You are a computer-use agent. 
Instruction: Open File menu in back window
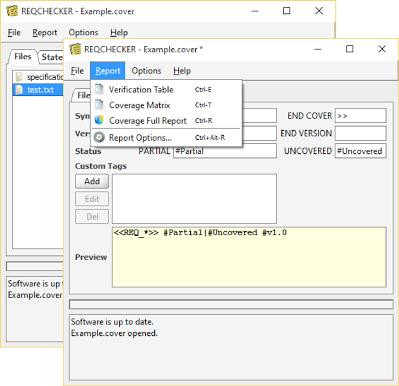pos(14,33)
